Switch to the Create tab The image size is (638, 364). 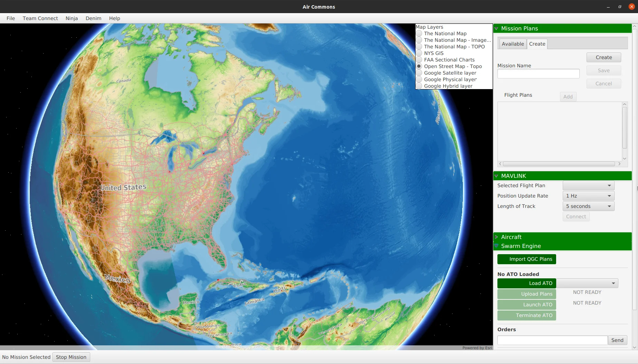pyautogui.click(x=537, y=44)
